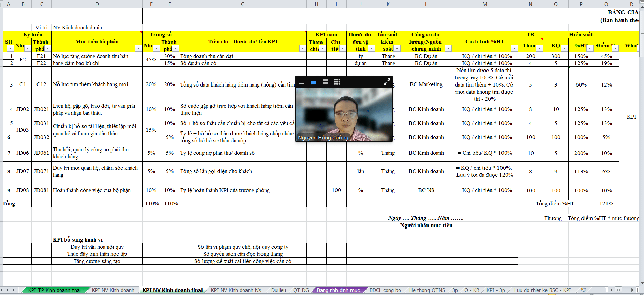Expand the Cách tính %HT filter dropdown
This screenshot has height=295, width=644.
514,49
